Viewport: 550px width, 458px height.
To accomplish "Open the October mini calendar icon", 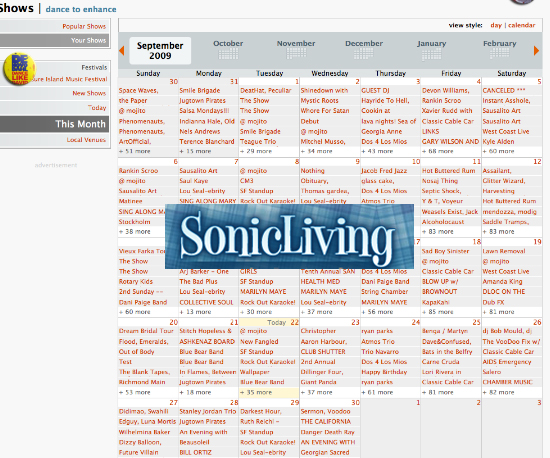I will [x=228, y=54].
